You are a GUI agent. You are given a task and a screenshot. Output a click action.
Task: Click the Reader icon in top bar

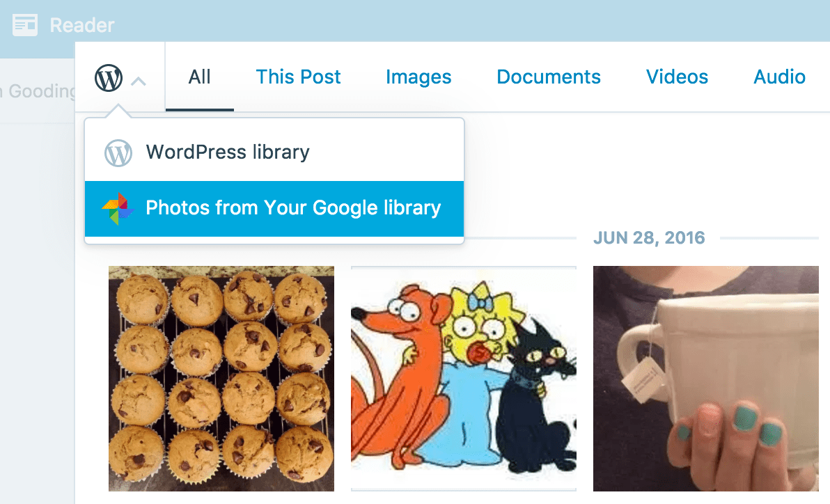(x=25, y=25)
